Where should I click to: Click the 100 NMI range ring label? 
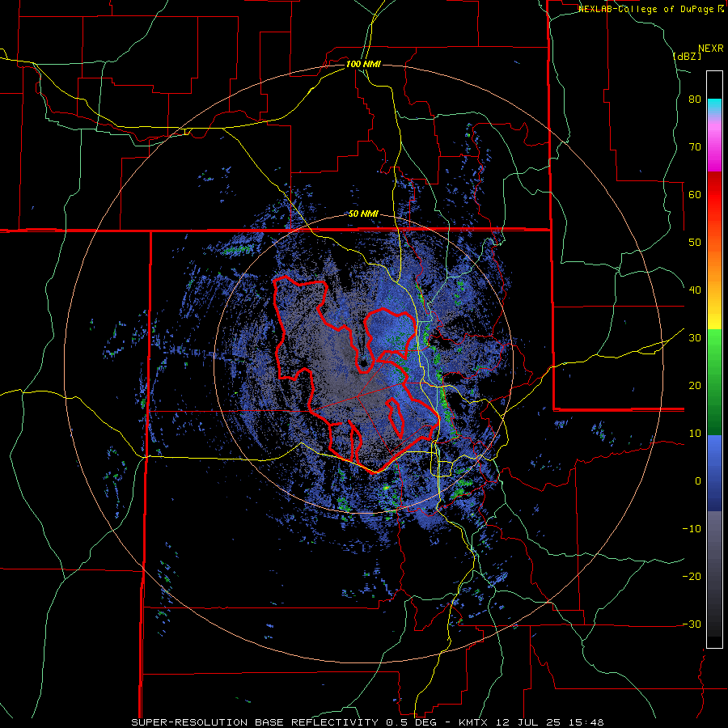363,64
